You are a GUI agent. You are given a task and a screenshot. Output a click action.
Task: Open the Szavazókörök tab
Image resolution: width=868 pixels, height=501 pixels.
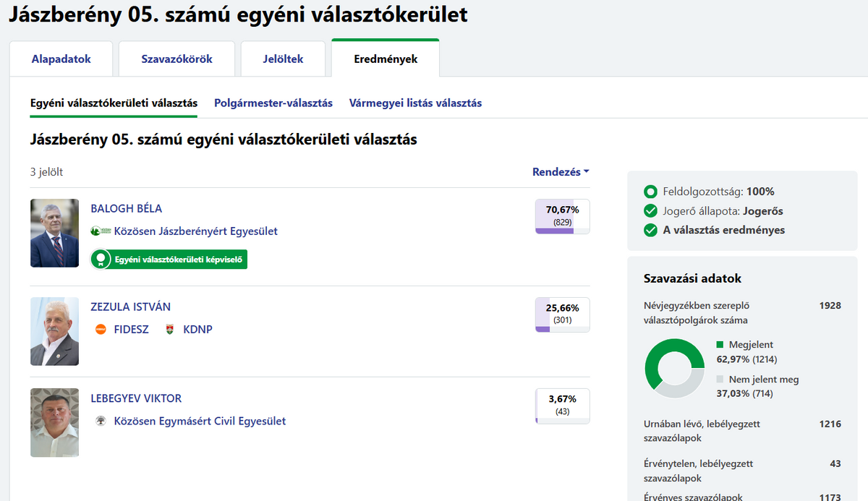[176, 59]
